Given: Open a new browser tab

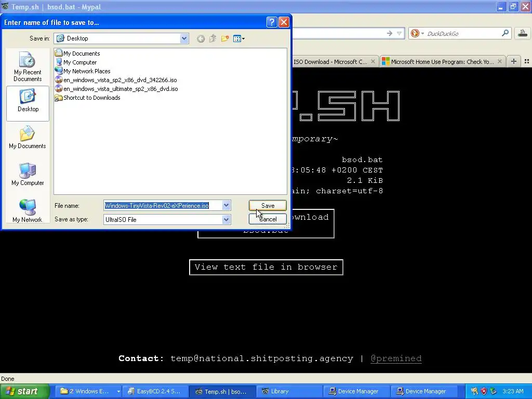Looking at the screenshot, I should click(514, 61).
